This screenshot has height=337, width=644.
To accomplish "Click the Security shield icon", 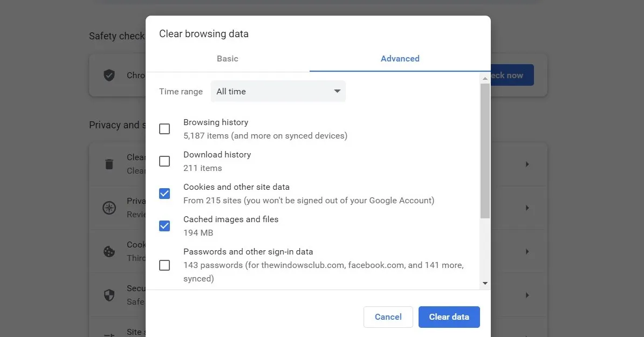I will tap(109, 294).
